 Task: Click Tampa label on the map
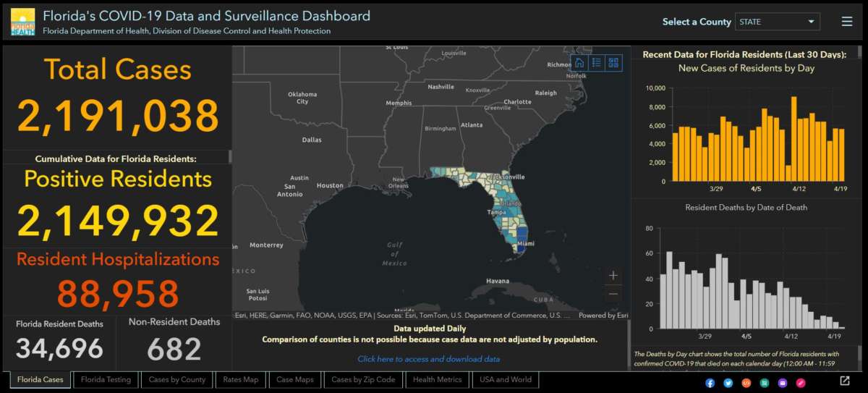coord(495,212)
